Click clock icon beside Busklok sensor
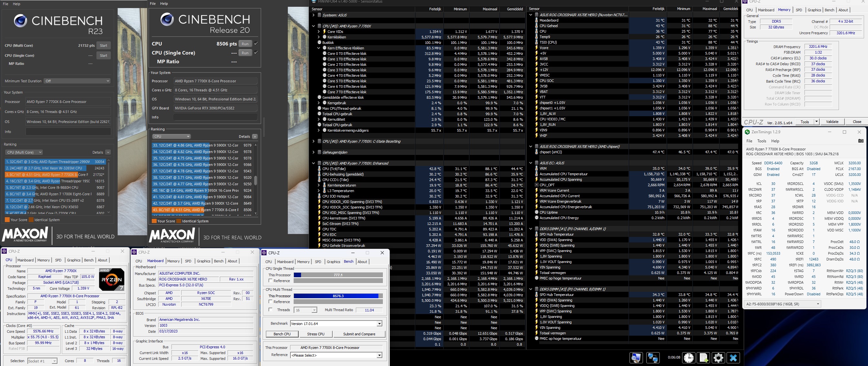The width and height of the screenshot is (868, 366). pos(319,43)
